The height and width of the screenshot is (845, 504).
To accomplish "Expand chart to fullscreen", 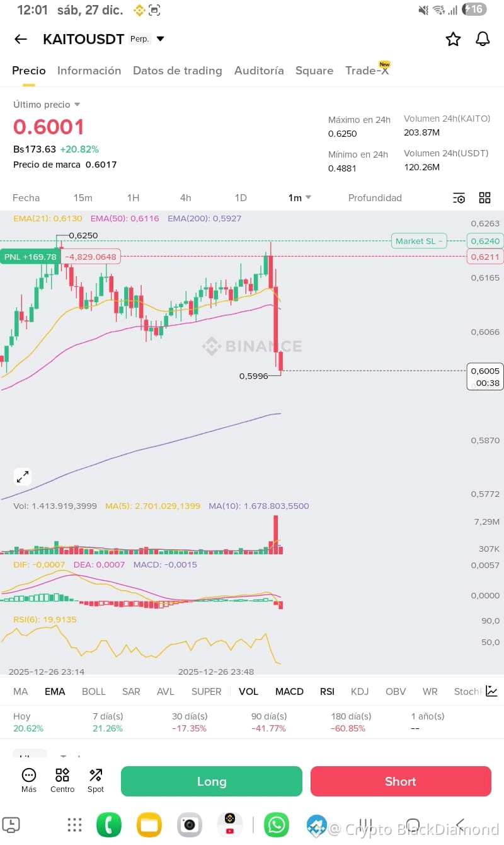I will coord(22,476).
